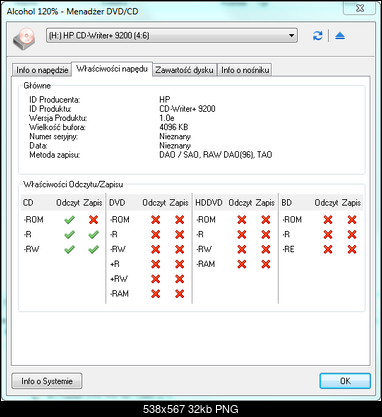Image resolution: width=382 pixels, height=417 pixels.
Task: Click the Metoda zapisu label
Action: coord(55,155)
